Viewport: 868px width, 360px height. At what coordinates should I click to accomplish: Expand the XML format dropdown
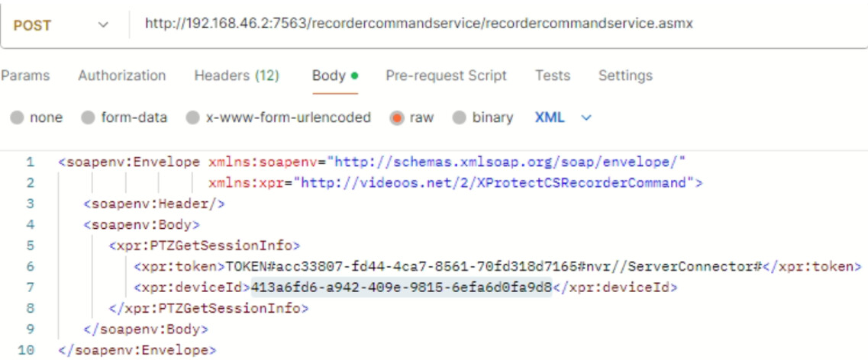pyautogui.click(x=563, y=118)
